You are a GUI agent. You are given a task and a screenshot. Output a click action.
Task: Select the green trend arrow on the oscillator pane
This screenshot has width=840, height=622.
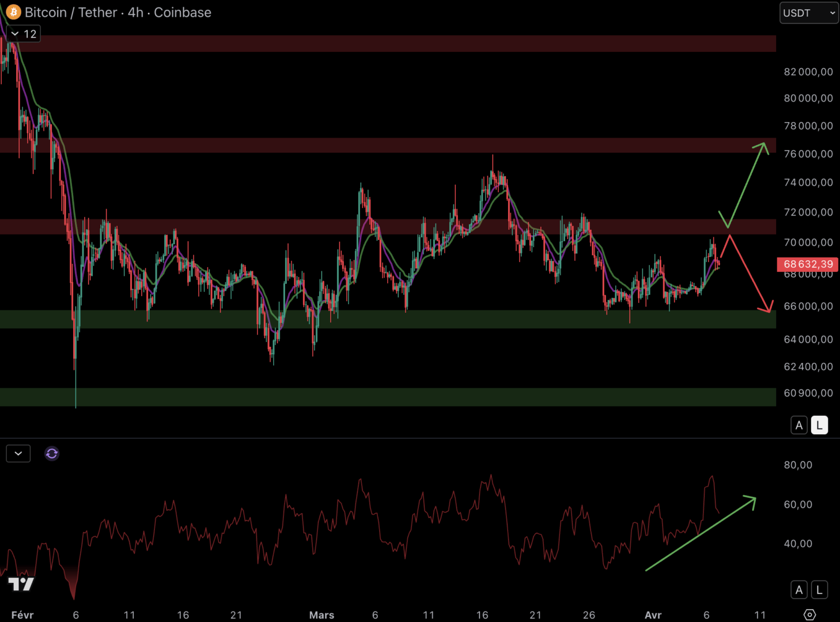(700, 534)
